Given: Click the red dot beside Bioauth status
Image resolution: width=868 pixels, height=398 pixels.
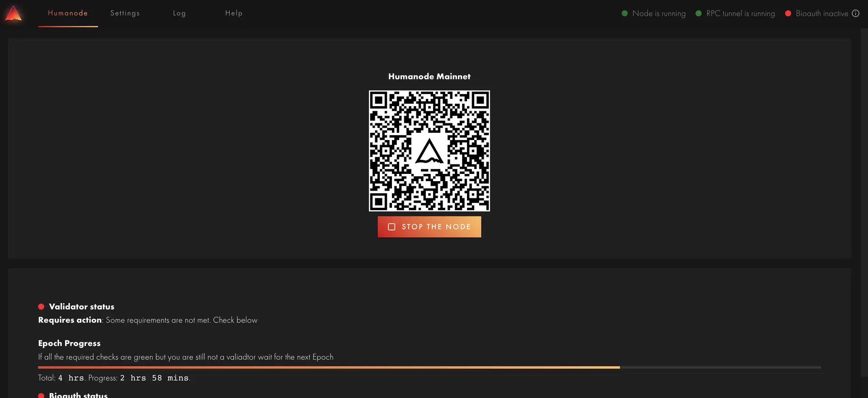Looking at the screenshot, I should (x=41, y=395).
